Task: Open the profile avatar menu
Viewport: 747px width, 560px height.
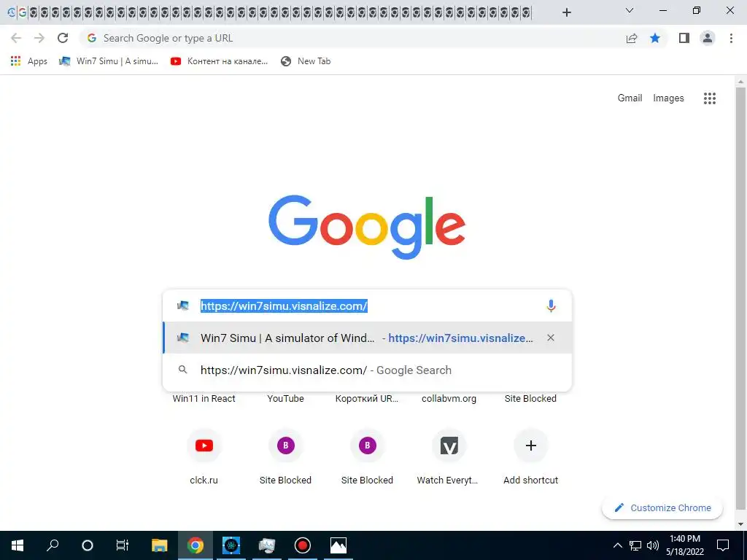Action: [x=708, y=38]
